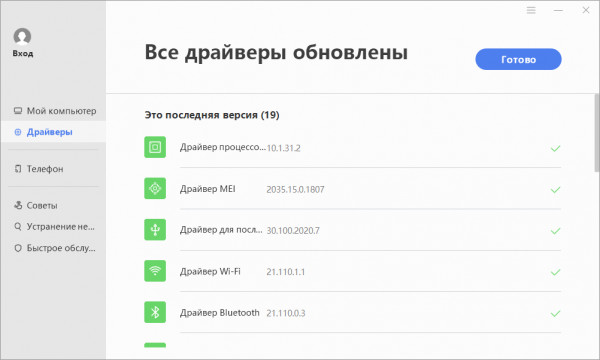Screen dimensions: 600x360
Task: Click the phone icon in sidebar
Action: pyautogui.click(x=18, y=169)
